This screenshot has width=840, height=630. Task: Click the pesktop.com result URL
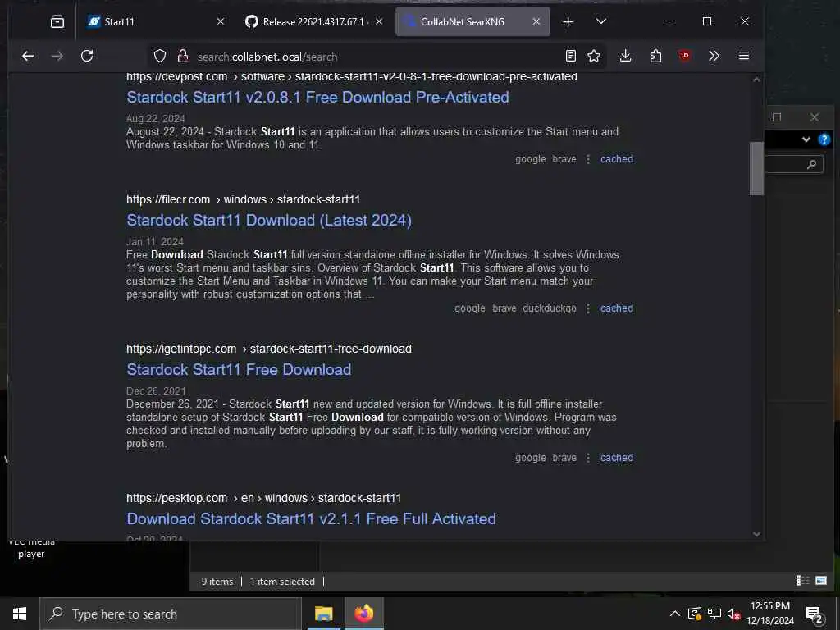click(x=263, y=498)
